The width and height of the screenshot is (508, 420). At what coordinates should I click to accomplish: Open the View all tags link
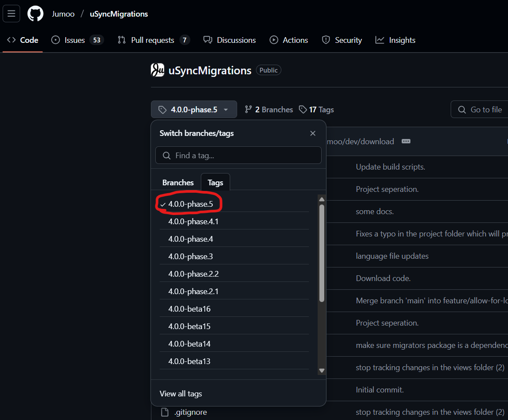[181, 393]
